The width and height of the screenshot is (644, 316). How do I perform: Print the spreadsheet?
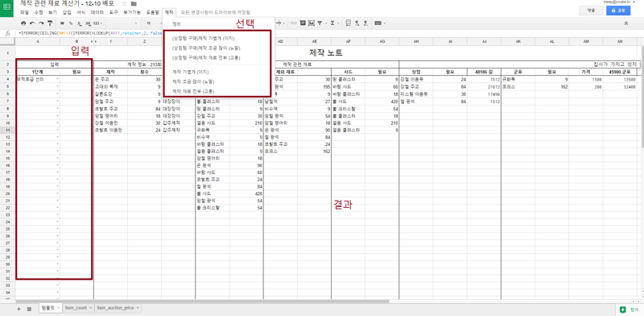click(23, 23)
